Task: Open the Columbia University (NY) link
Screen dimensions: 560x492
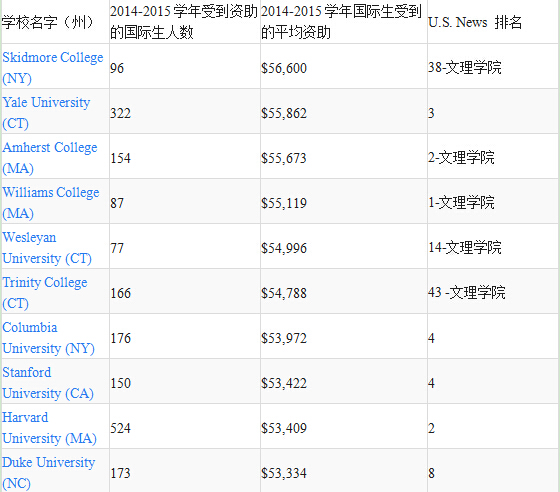Action: 48,338
